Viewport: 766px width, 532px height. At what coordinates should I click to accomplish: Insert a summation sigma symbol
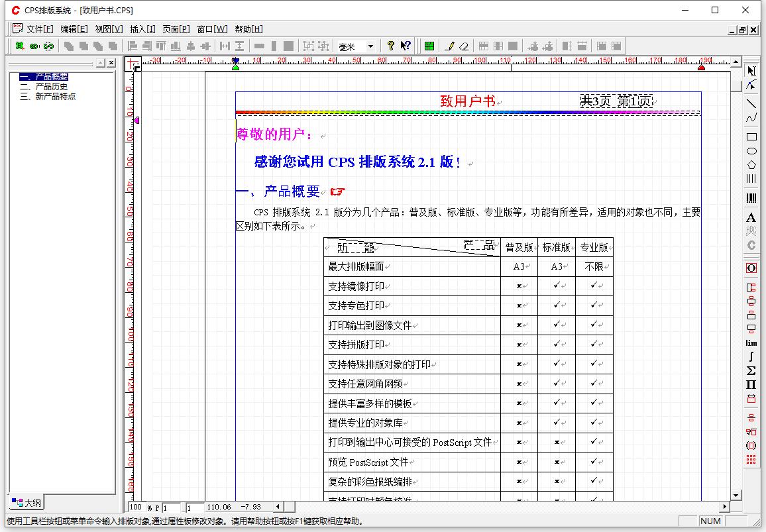[x=751, y=370]
